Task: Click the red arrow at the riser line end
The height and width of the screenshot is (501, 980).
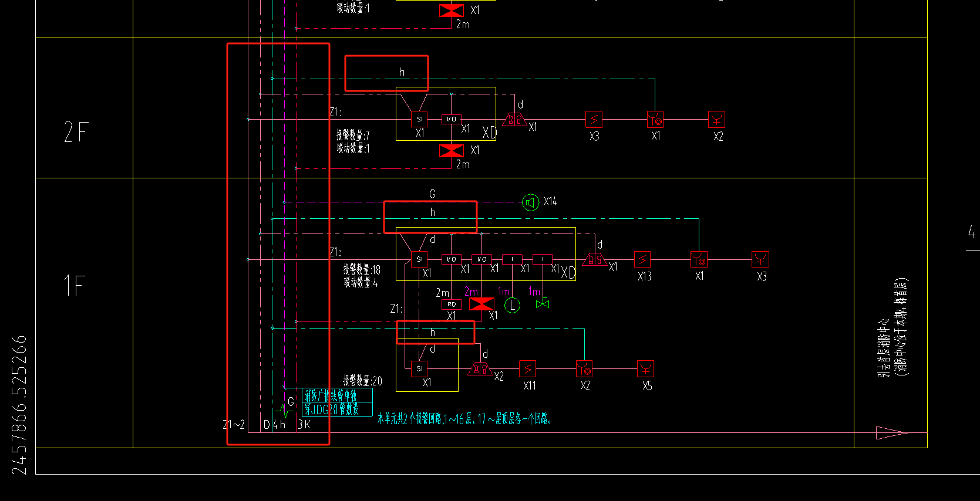Action: click(892, 433)
